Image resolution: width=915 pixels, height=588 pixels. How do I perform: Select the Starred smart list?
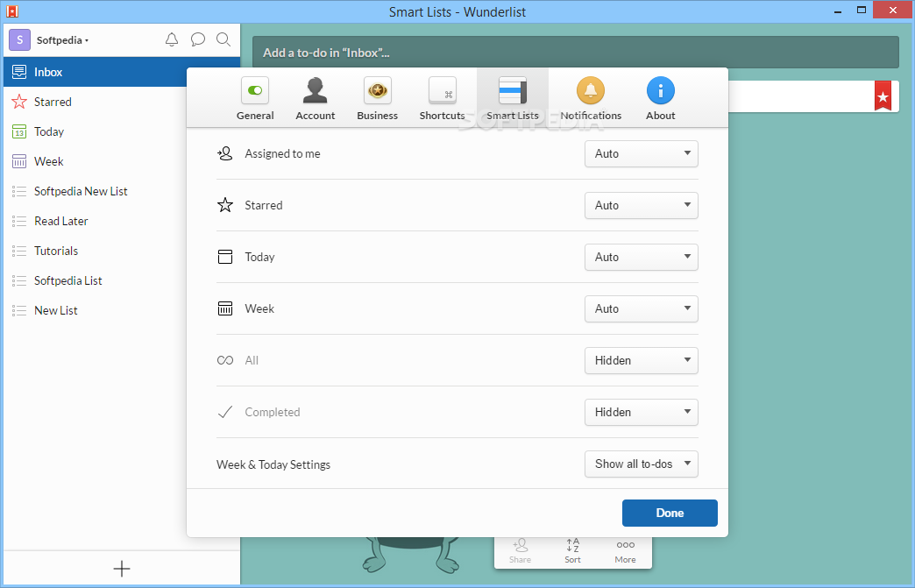coord(96,102)
